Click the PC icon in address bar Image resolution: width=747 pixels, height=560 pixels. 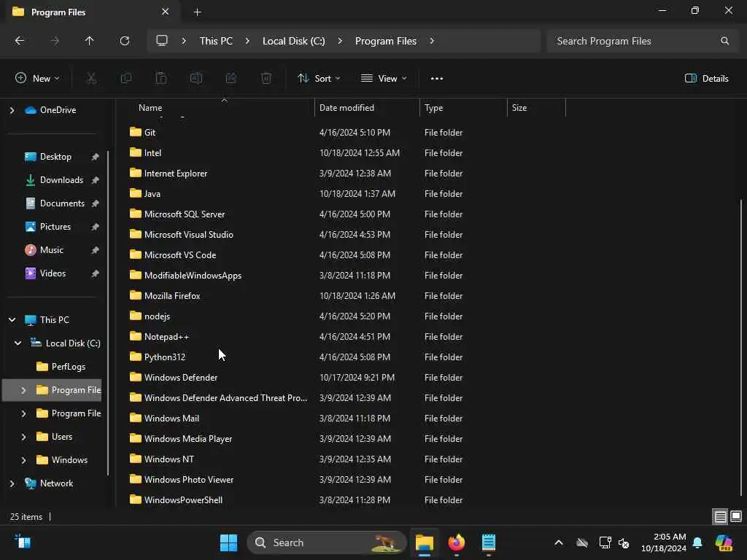(x=162, y=41)
